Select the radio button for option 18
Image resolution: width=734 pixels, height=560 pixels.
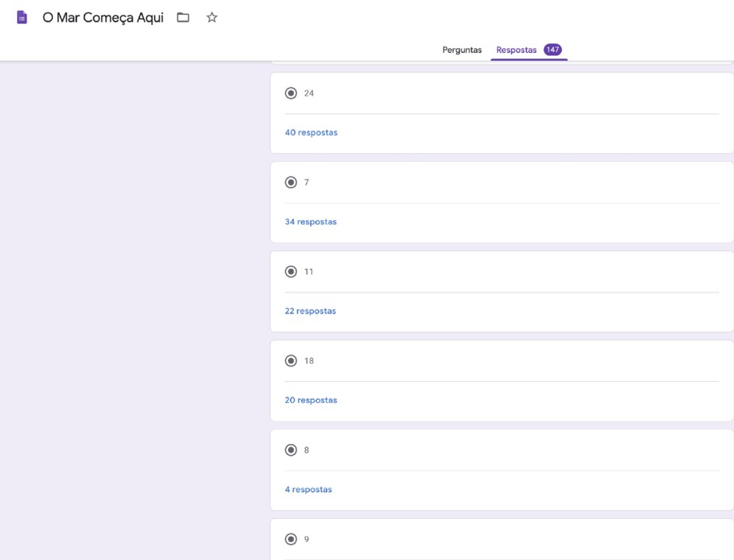coord(291,361)
